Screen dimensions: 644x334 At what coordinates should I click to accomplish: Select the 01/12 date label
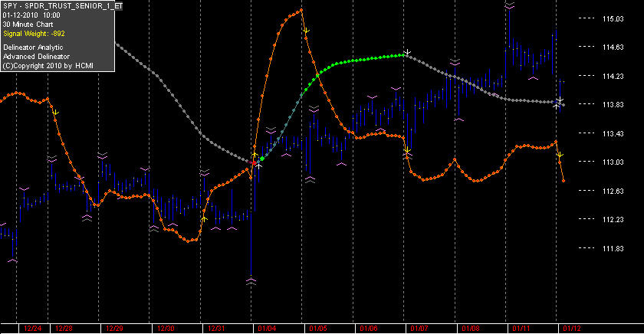pyautogui.click(x=572, y=329)
